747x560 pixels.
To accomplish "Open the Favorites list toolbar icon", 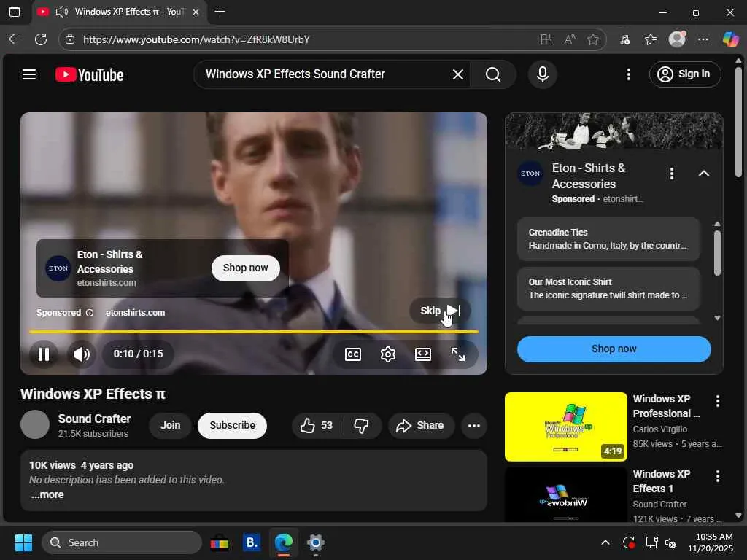I will coord(651,39).
